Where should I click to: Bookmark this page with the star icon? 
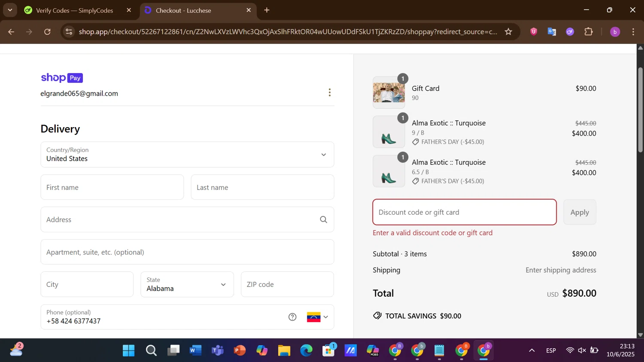pyautogui.click(x=508, y=32)
